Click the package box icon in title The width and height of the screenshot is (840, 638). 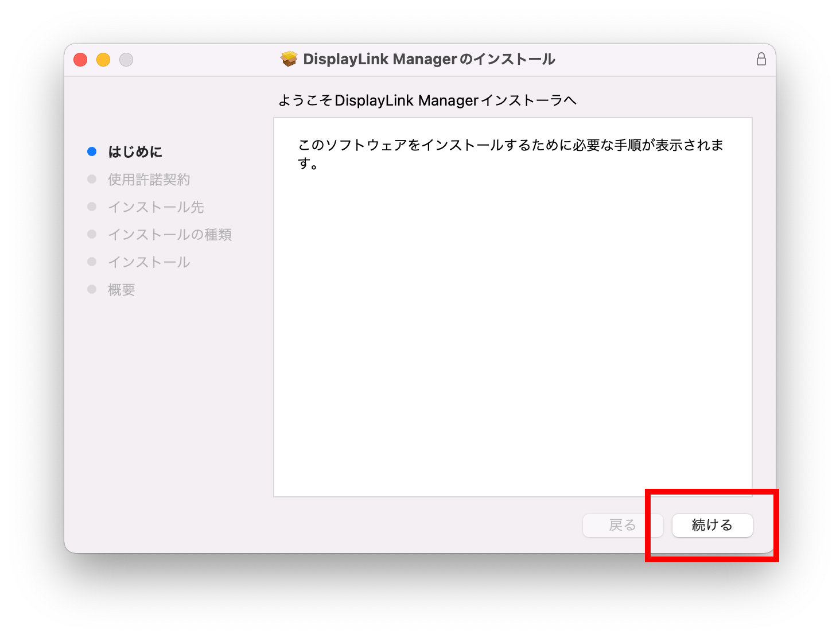[289, 59]
